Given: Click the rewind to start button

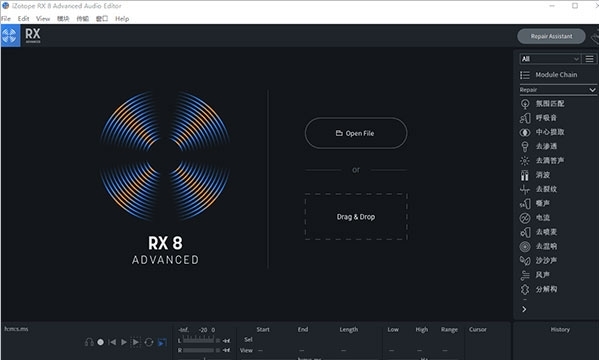Looking at the screenshot, I should (112, 342).
